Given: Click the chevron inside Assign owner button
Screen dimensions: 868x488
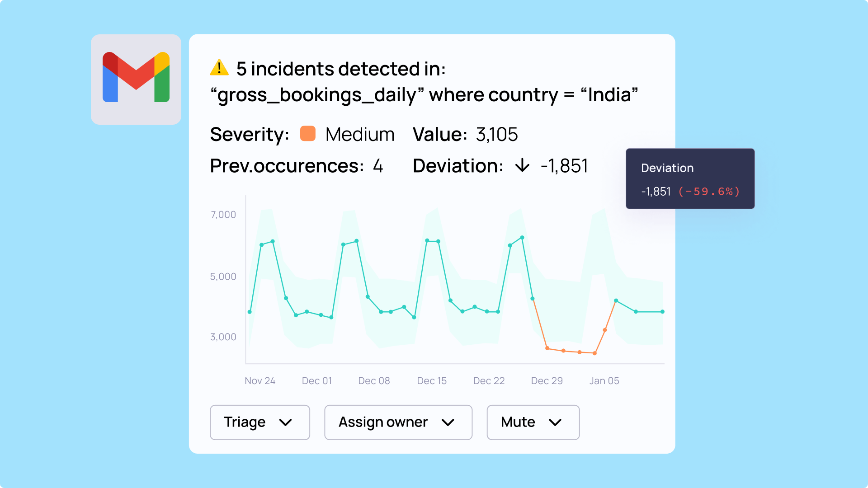Looking at the screenshot, I should click(448, 422).
